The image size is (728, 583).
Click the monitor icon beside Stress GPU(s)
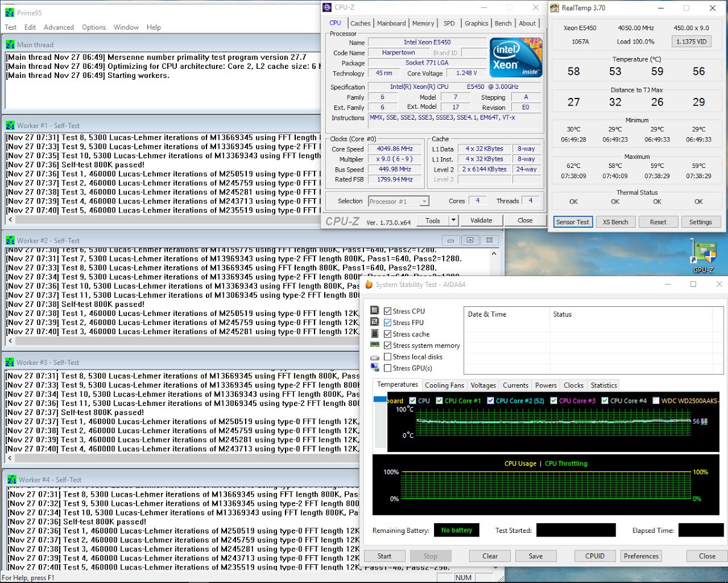pyautogui.click(x=375, y=368)
